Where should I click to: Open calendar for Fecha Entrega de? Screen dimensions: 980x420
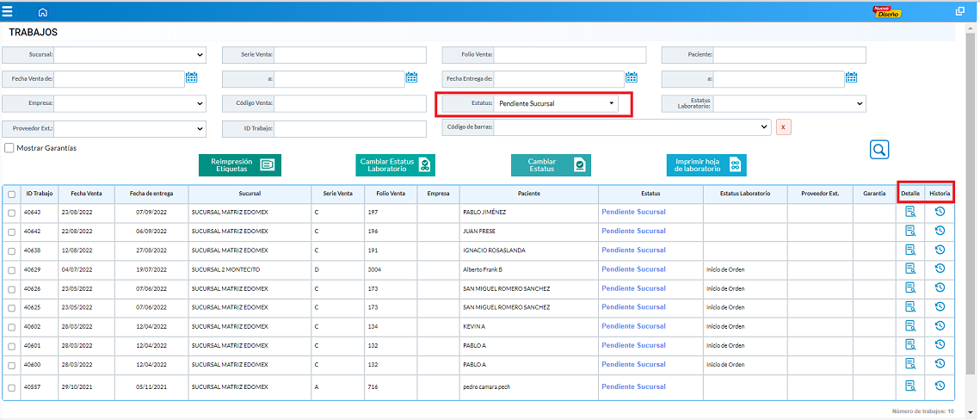click(632, 77)
